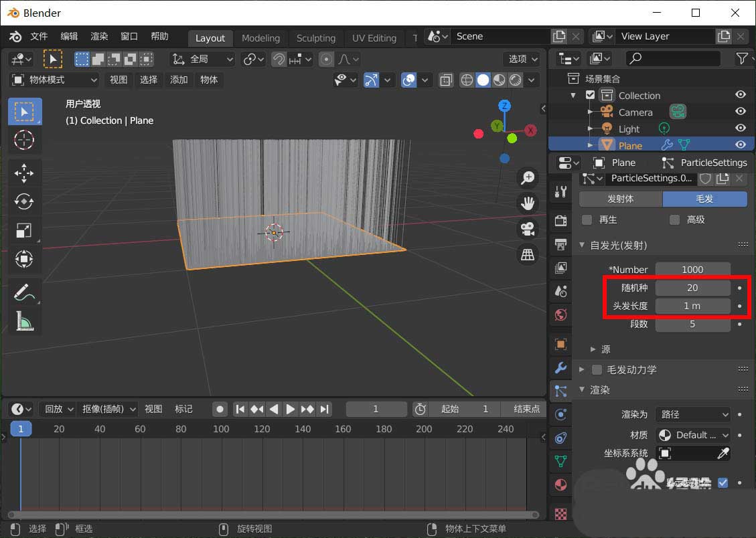The image size is (756, 538).
Task: Switch to orthographic/perspective grid view
Action: (x=528, y=254)
